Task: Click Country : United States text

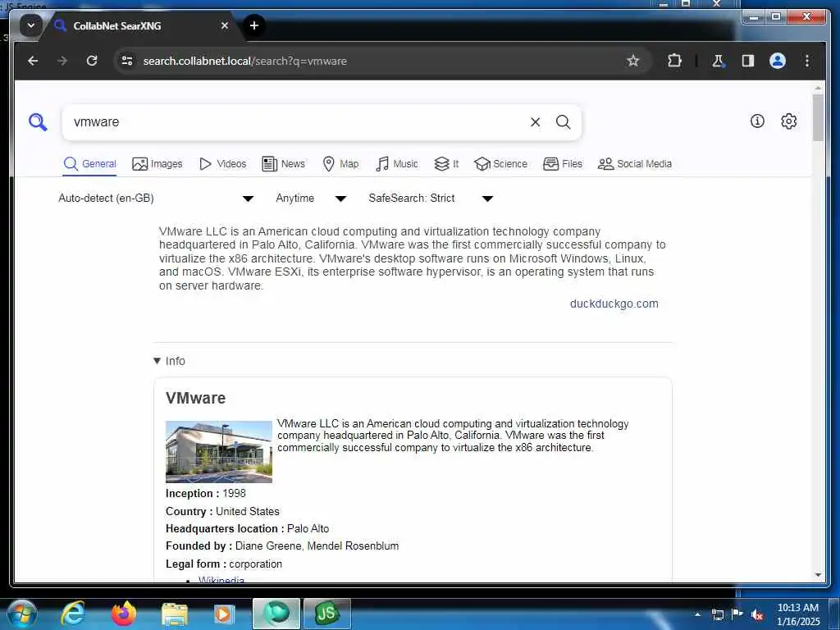Action: [x=222, y=511]
